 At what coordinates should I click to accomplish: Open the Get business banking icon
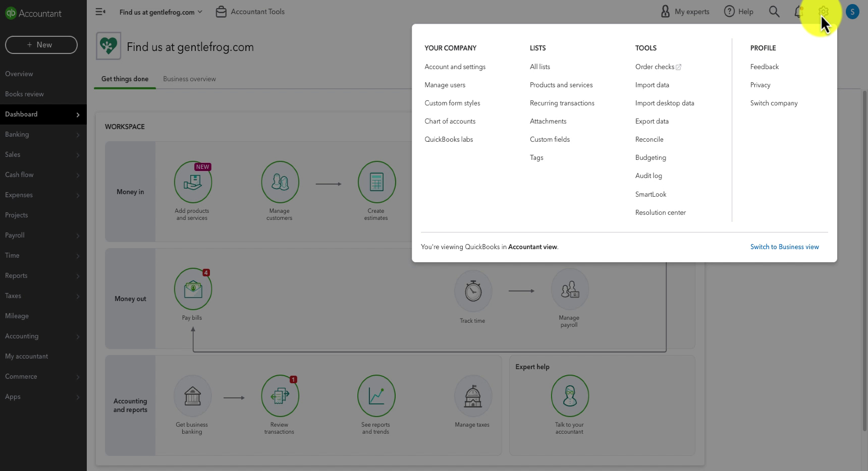pos(192,396)
